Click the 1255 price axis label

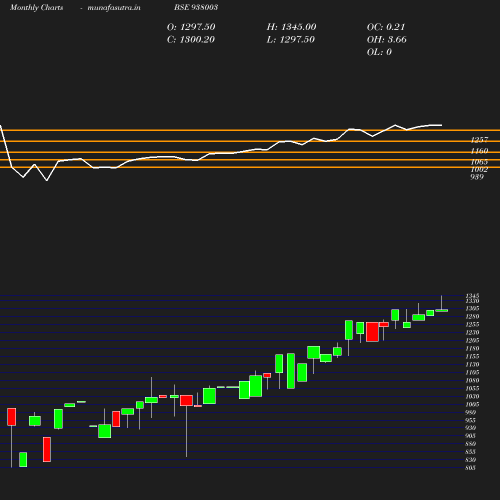[x=472, y=324]
